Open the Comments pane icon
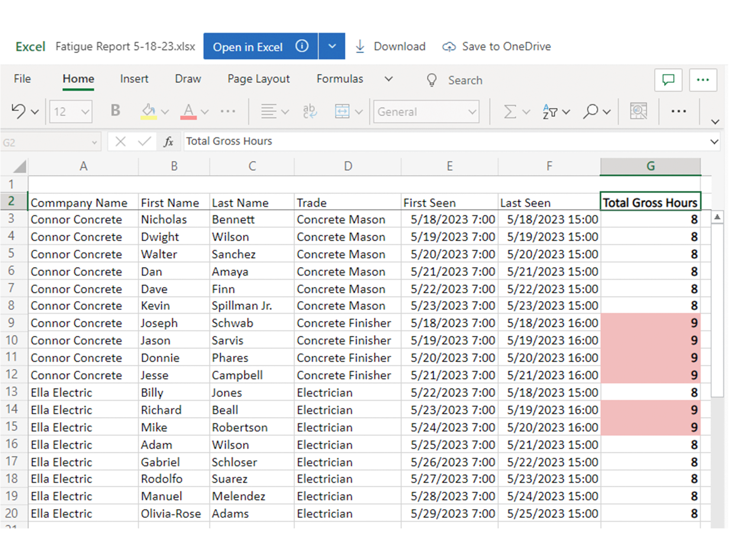Screen dimensions: 729x560 click(668, 80)
